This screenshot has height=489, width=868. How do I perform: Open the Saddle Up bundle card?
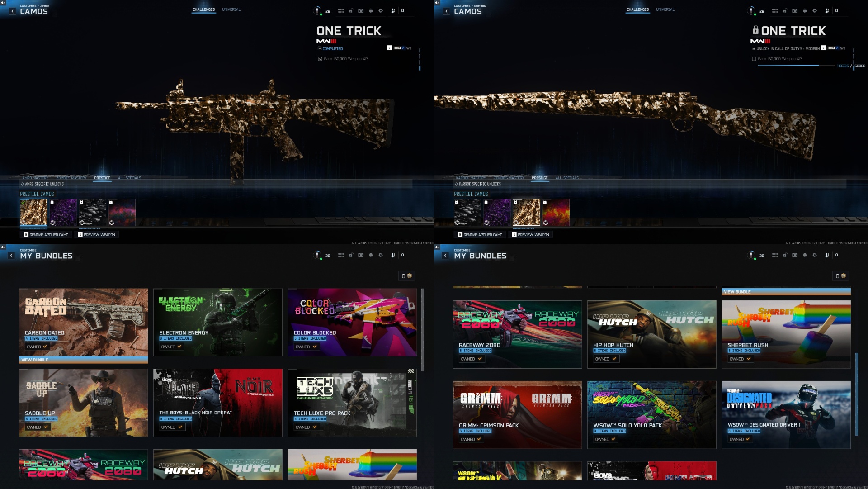tap(83, 403)
